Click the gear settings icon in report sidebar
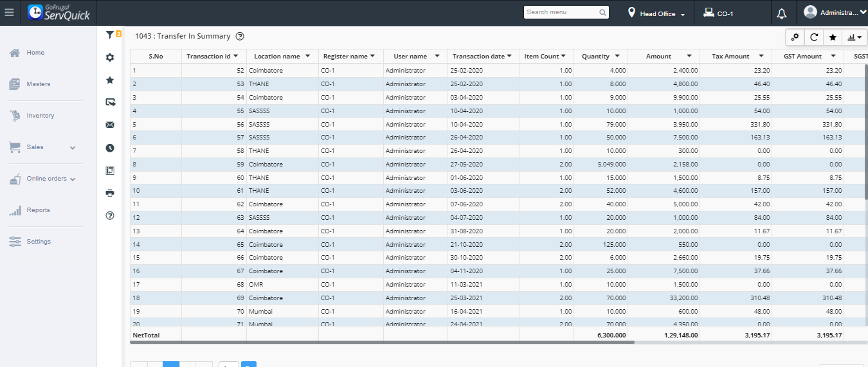This screenshot has width=868, height=367. coord(110,58)
